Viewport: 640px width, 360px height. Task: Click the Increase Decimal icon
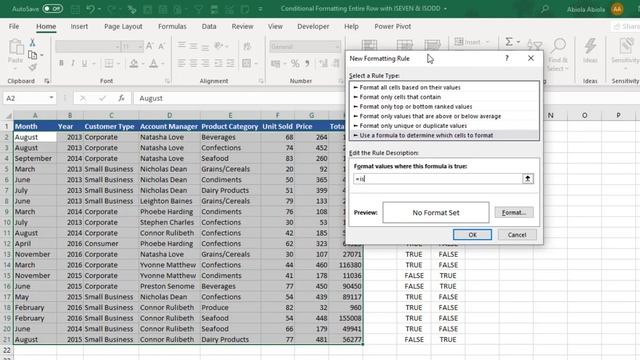[323, 63]
